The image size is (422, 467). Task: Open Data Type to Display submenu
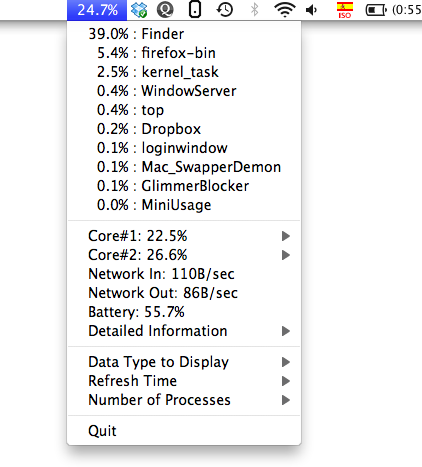(x=184, y=362)
